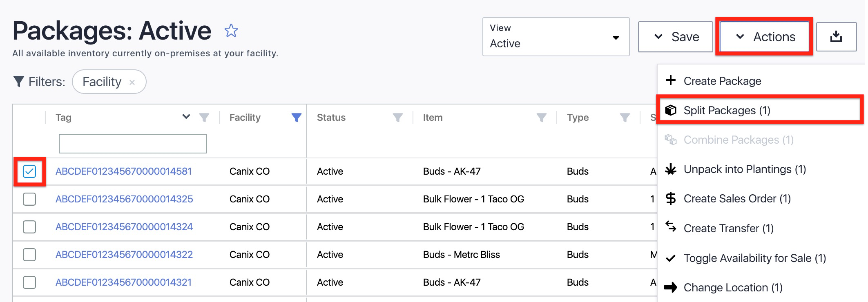Open package link ABCDEF012345670000014321
Screen dimensions: 868x302
pos(124,282)
